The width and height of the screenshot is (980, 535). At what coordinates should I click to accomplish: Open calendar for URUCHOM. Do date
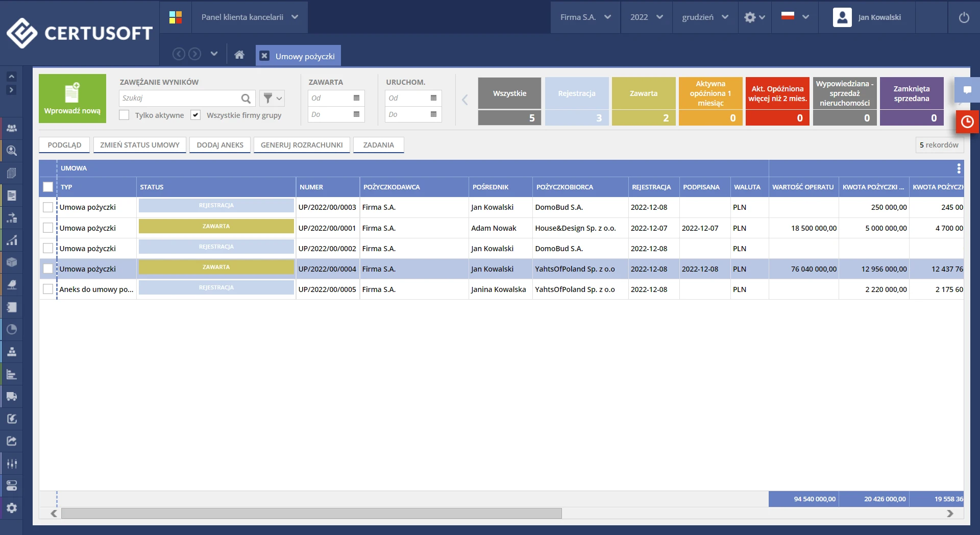pyautogui.click(x=433, y=114)
